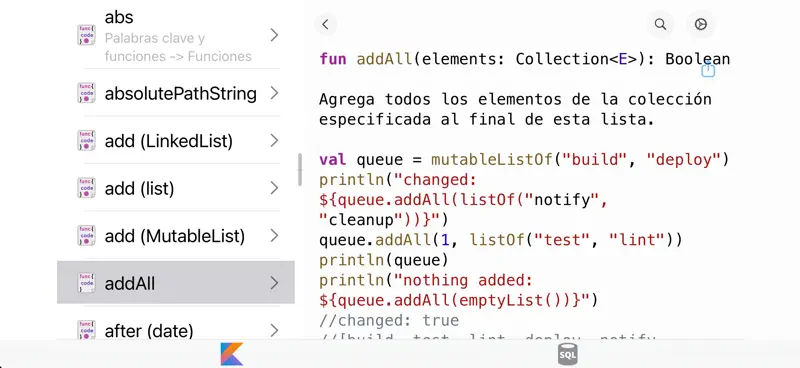The image size is (800, 368).
Task: Click the list scrollbar handle
Action: (300, 169)
